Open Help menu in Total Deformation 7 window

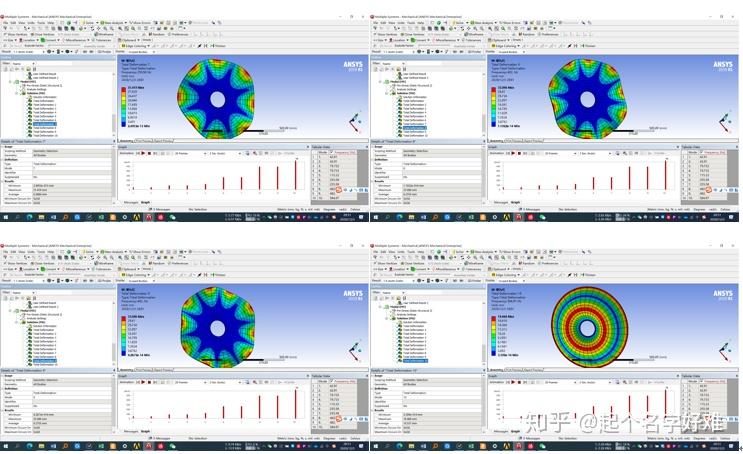(x=51, y=22)
